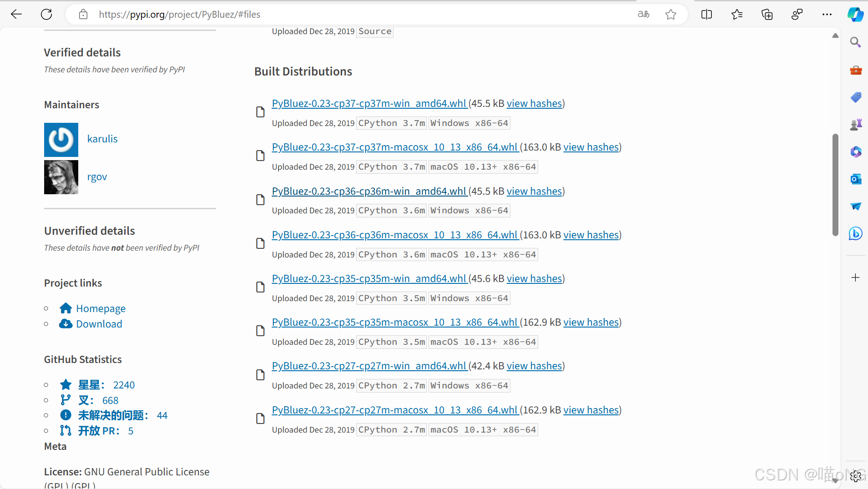The image size is (868, 489).
Task: Download cp36 win_amd64 wheel file
Action: click(369, 191)
